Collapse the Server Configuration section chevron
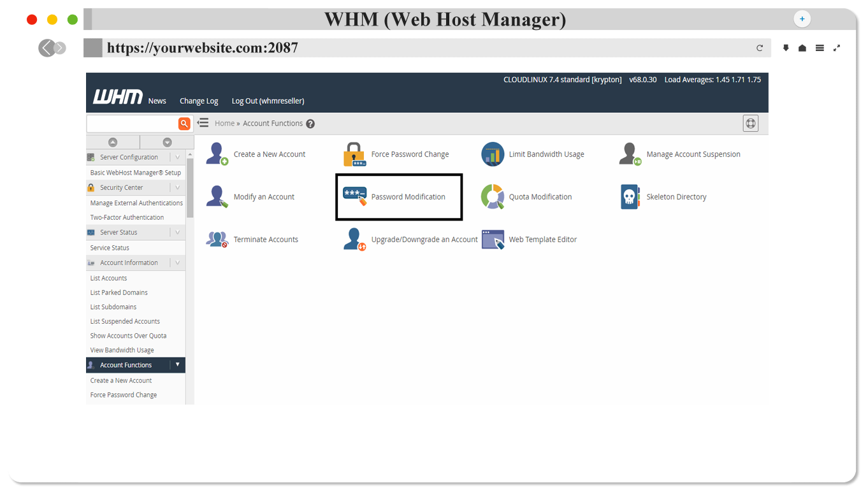Viewport: 868px width, 490px height. click(178, 157)
